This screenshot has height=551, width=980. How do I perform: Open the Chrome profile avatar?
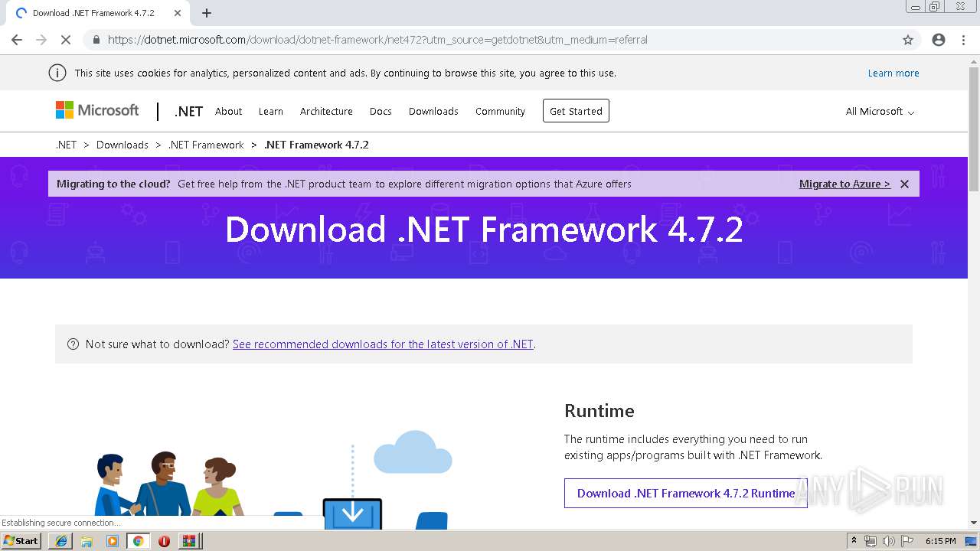coord(939,40)
